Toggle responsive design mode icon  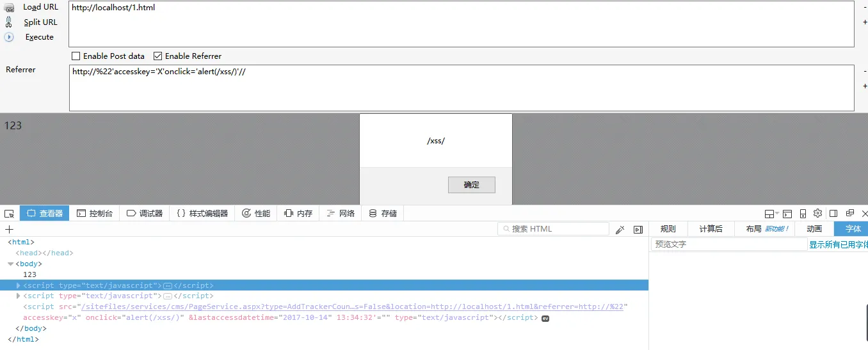tap(803, 214)
